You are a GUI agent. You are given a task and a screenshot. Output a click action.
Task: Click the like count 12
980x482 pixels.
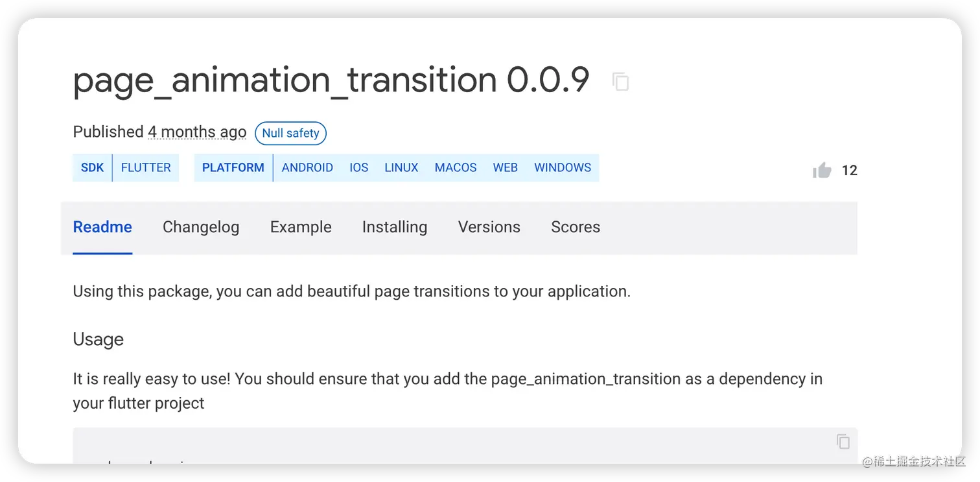849,171
